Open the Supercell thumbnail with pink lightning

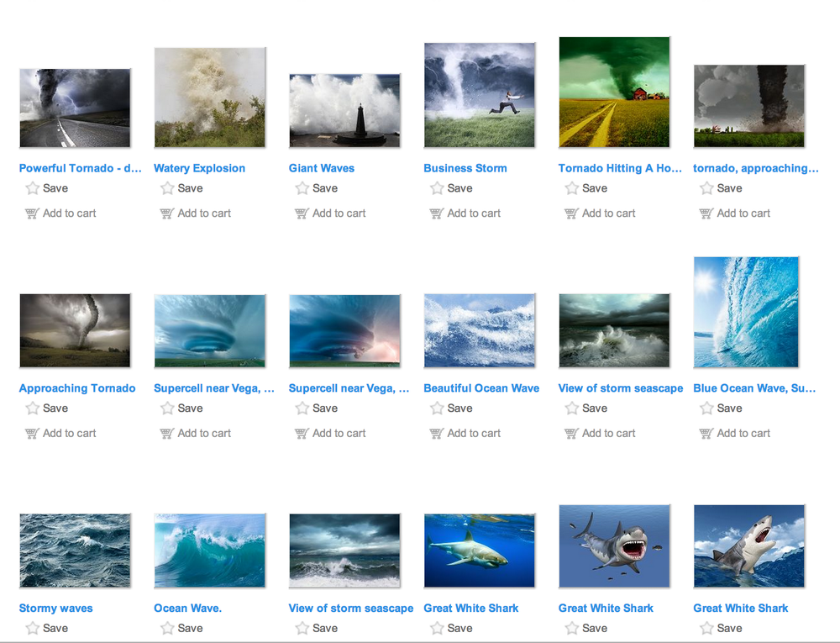tap(344, 330)
